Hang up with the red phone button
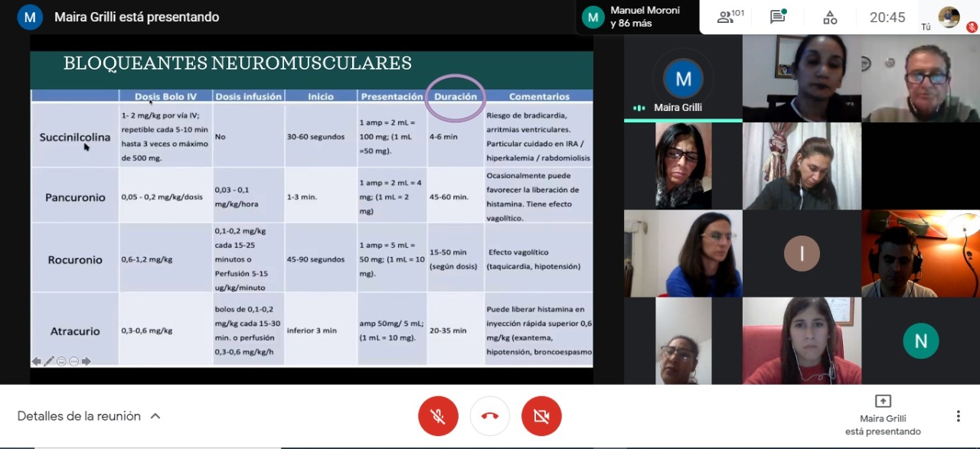Image resolution: width=980 pixels, height=449 pixels. (490, 416)
